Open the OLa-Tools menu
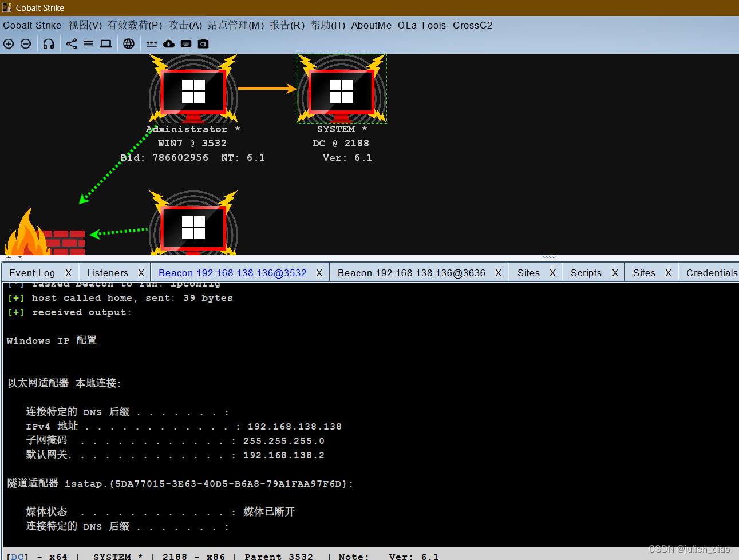Screen dimensions: 739x560 tap(422, 25)
